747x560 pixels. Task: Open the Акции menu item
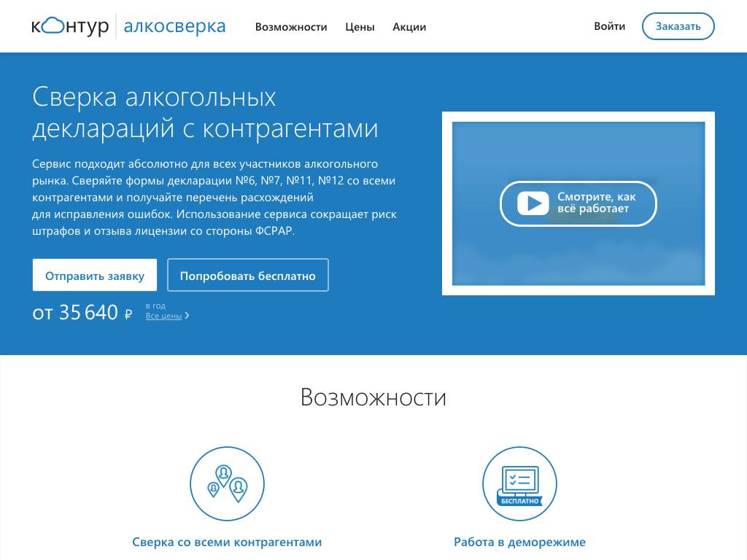point(409,27)
